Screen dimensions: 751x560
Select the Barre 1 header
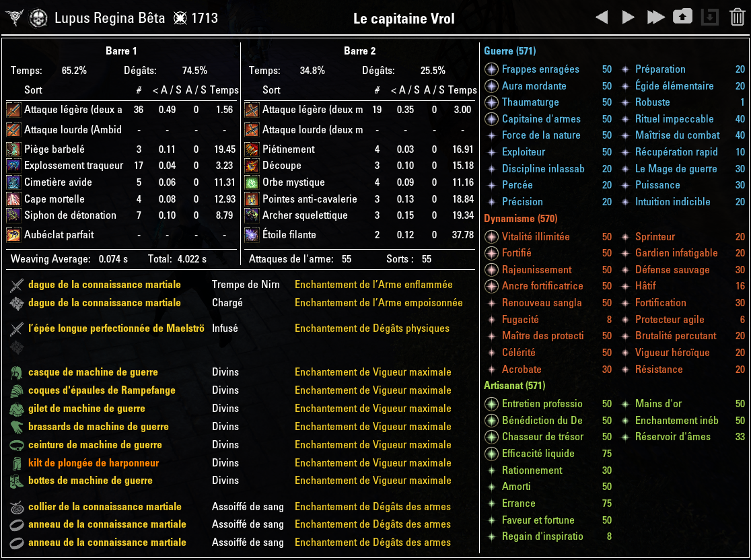click(121, 50)
